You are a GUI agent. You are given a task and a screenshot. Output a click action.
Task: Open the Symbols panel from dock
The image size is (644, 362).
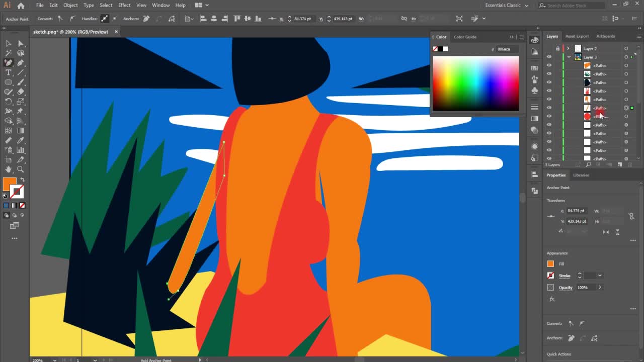[534, 90]
